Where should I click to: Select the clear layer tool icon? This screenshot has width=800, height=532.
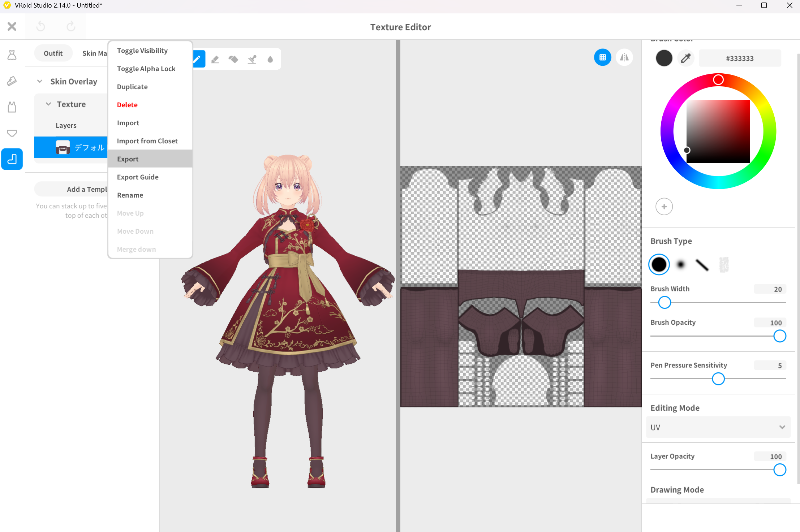pos(252,59)
